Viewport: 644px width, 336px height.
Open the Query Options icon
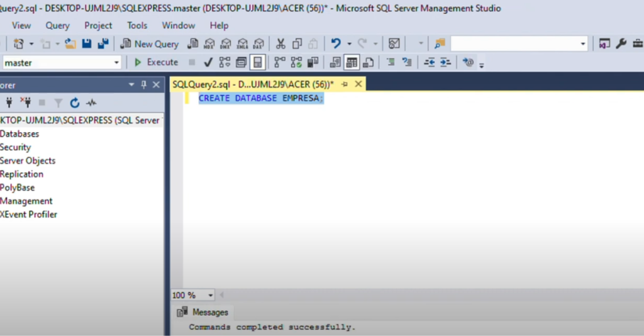pyautogui.click(x=241, y=62)
